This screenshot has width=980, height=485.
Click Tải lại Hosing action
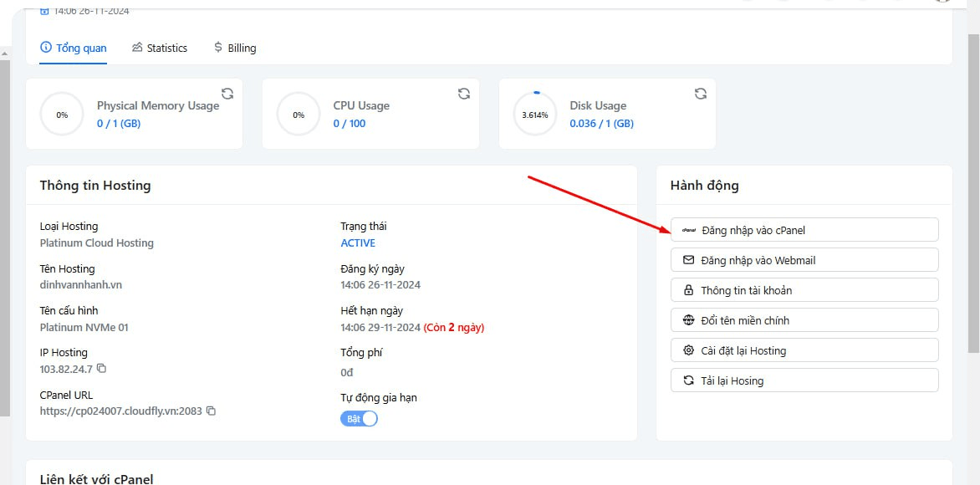coord(804,380)
